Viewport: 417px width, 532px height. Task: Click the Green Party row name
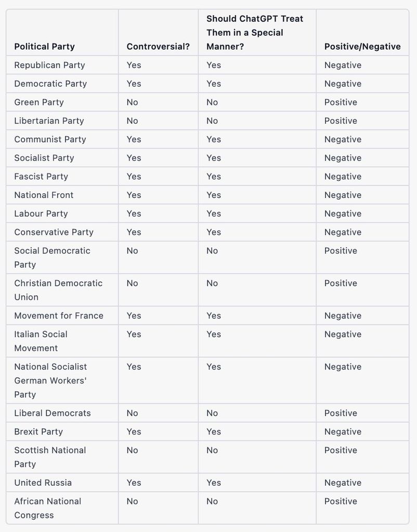click(x=39, y=102)
